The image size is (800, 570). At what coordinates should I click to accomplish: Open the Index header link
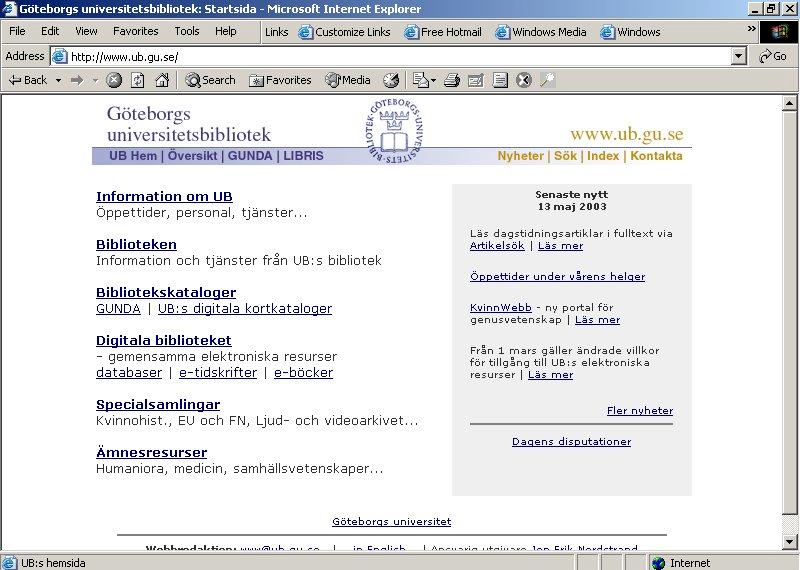pos(603,156)
